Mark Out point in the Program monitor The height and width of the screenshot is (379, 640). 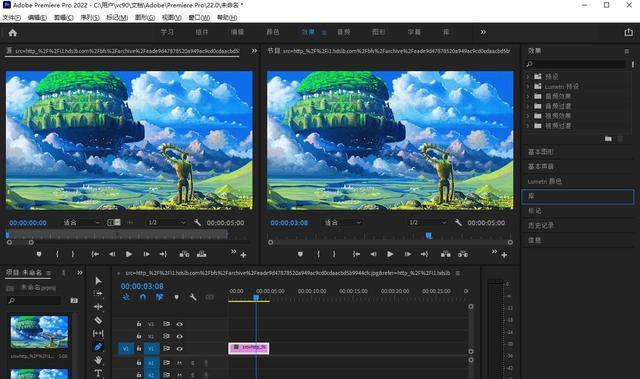click(334, 254)
